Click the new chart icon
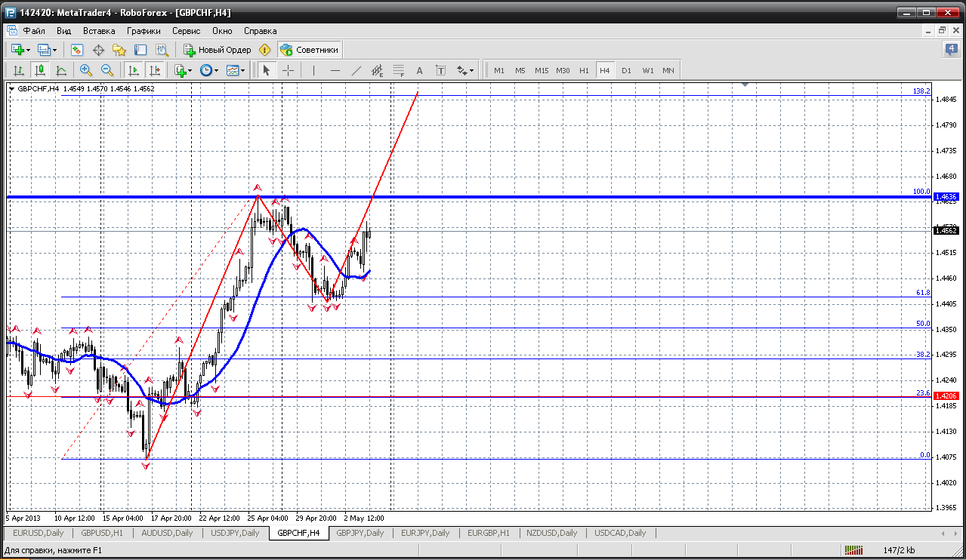The width and height of the screenshot is (966, 560). [17, 50]
